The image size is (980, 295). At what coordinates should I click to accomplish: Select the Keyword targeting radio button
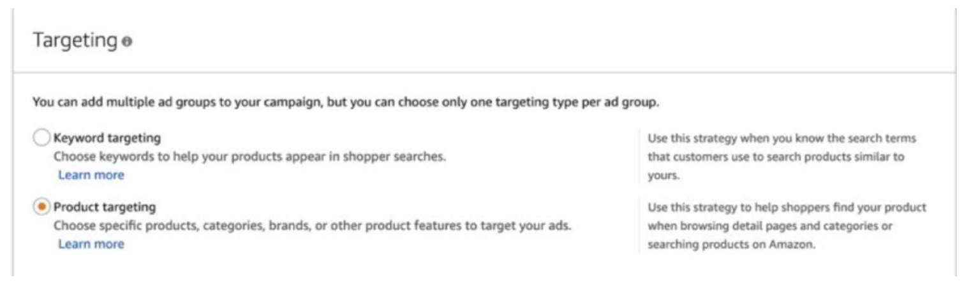pos(41,138)
